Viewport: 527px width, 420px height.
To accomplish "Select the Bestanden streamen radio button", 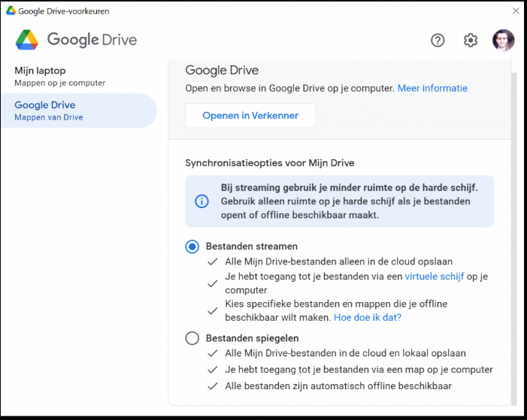I will (192, 246).
